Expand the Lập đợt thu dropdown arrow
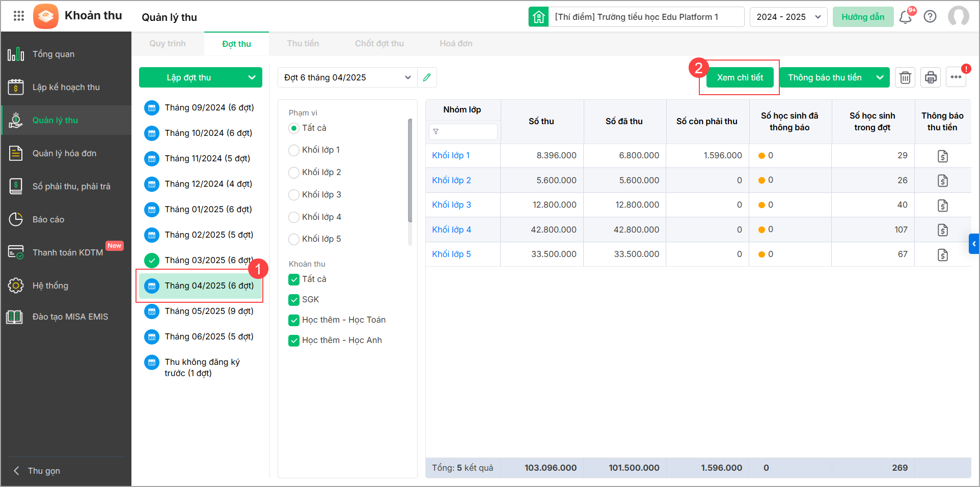The image size is (980, 487). pyautogui.click(x=252, y=77)
